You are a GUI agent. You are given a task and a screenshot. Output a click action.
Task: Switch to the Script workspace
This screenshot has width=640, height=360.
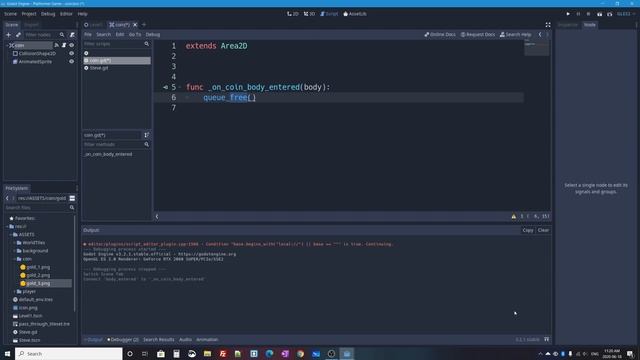coord(329,14)
